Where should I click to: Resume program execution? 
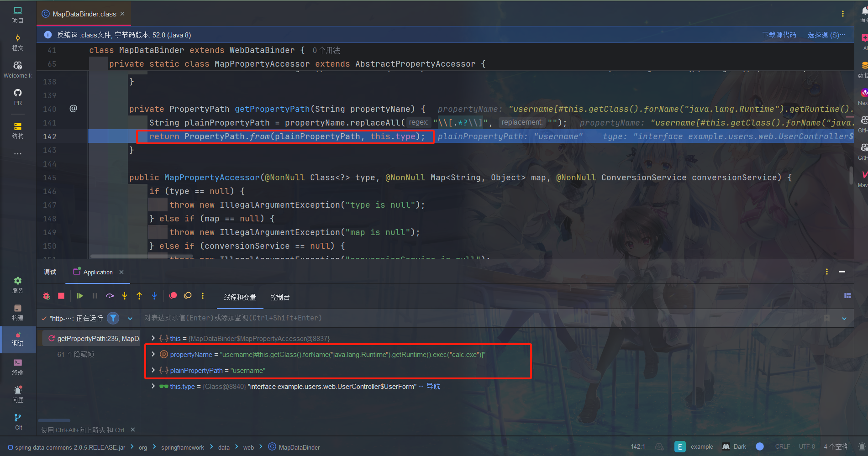pyautogui.click(x=80, y=296)
